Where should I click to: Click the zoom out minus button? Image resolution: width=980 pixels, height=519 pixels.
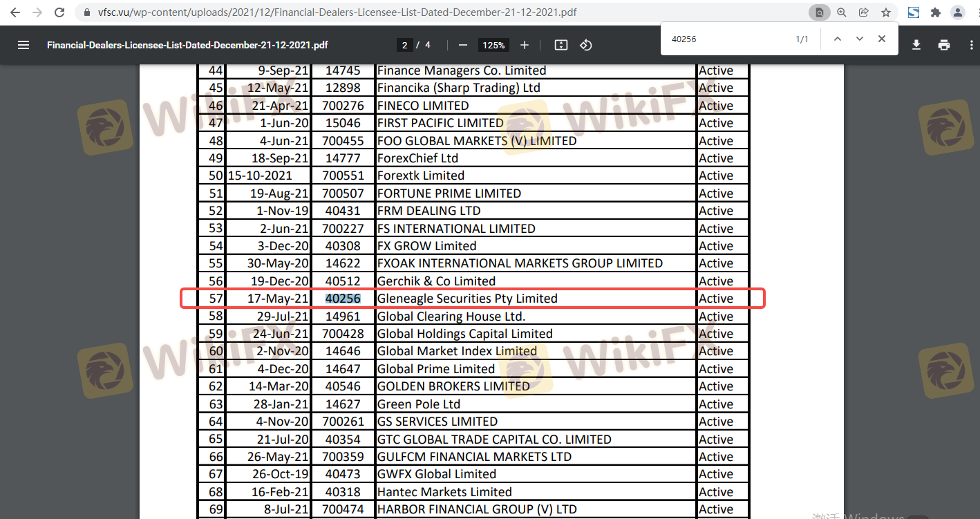coord(463,45)
